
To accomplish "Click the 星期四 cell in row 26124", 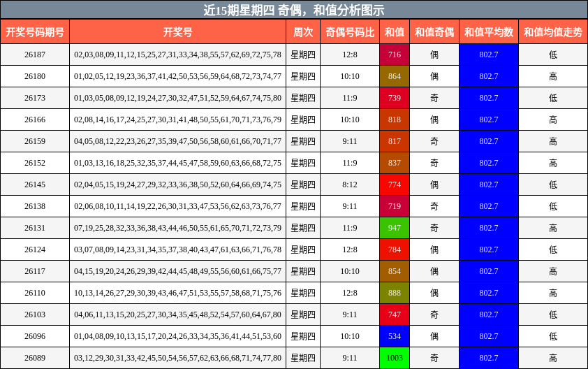I will [x=303, y=249].
